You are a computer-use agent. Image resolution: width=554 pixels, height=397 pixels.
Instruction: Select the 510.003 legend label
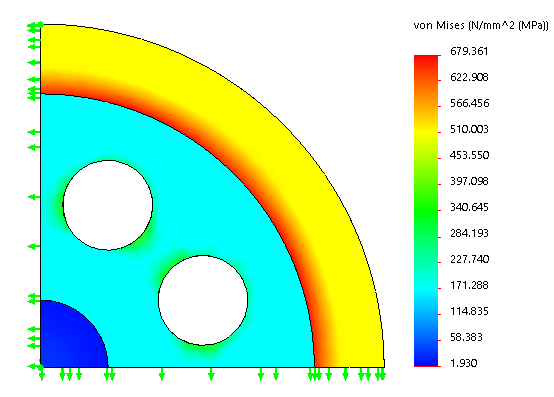pos(469,129)
